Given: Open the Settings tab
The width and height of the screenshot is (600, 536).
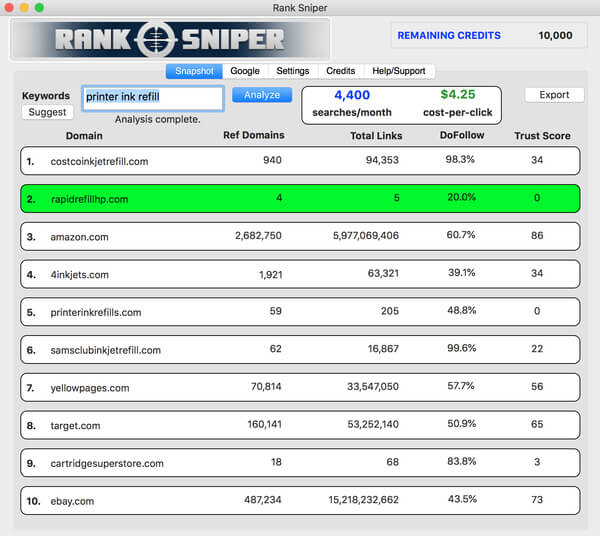Looking at the screenshot, I should 293,71.
